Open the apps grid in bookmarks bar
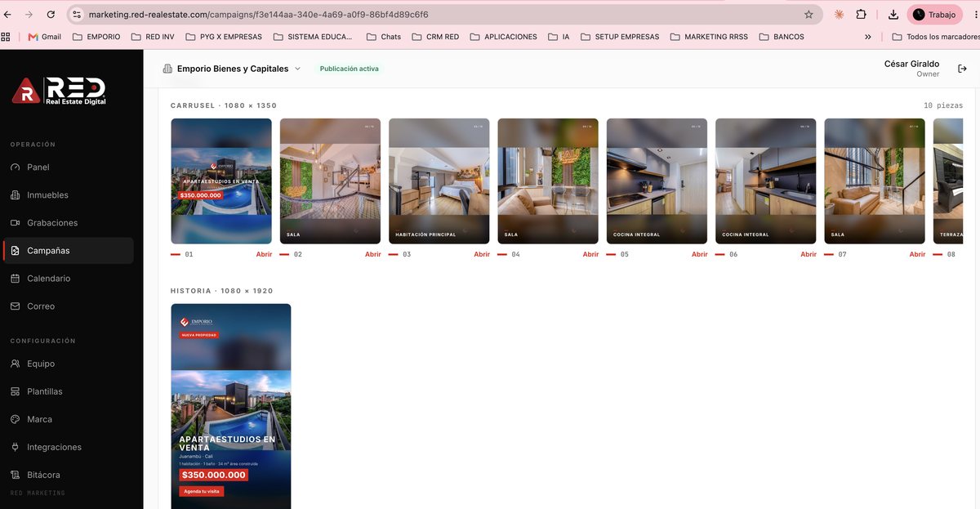 pyautogui.click(x=7, y=37)
